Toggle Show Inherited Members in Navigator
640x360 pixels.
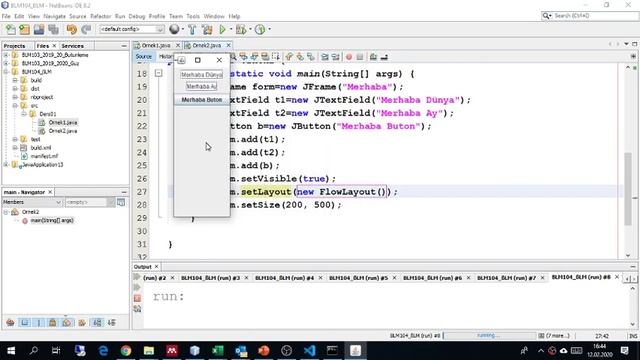pos(11,322)
